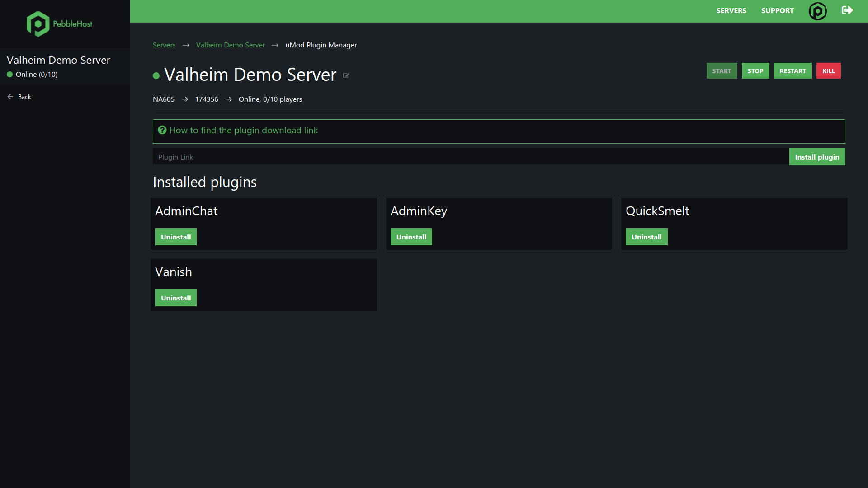The width and height of the screenshot is (868, 488).
Task: Click the AdminKey plugin title
Action: pos(419,211)
